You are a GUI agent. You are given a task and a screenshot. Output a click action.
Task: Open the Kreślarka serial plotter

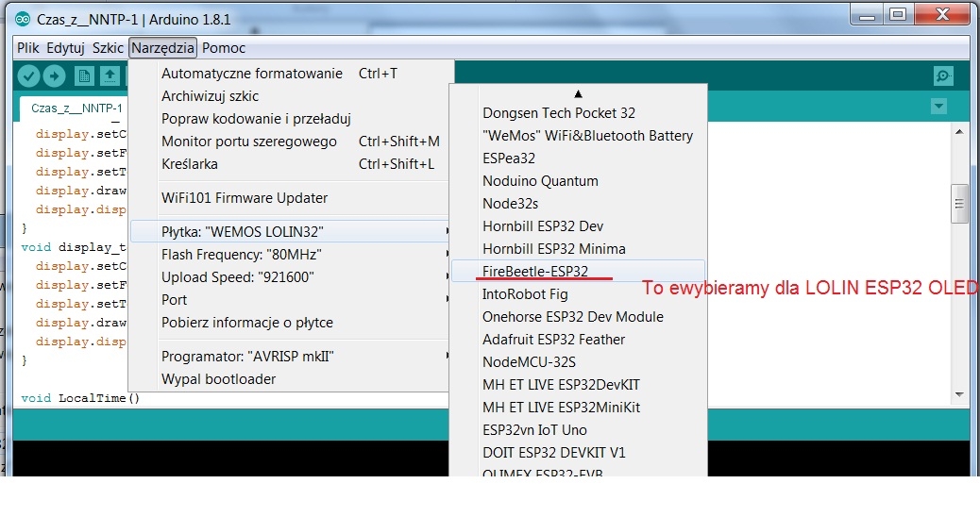point(290,164)
